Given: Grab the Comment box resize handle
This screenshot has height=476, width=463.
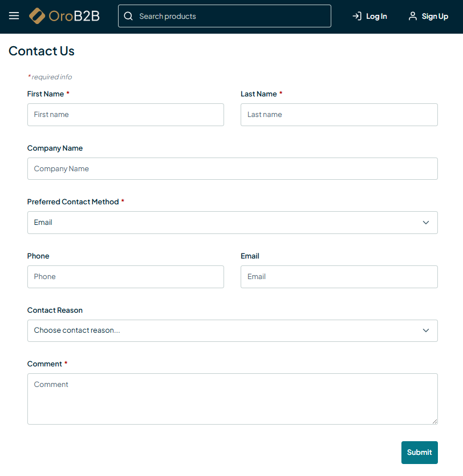Looking at the screenshot, I should 435,422.
